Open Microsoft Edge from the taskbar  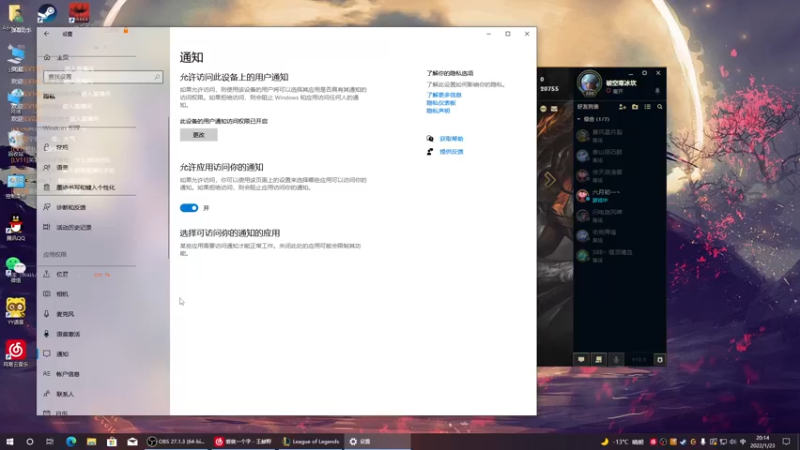71,441
